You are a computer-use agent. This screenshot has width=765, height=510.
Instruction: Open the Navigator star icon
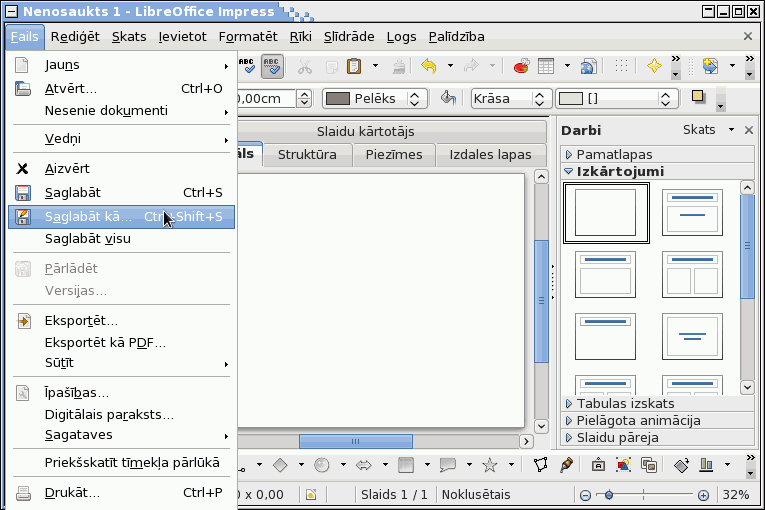[x=654, y=65]
